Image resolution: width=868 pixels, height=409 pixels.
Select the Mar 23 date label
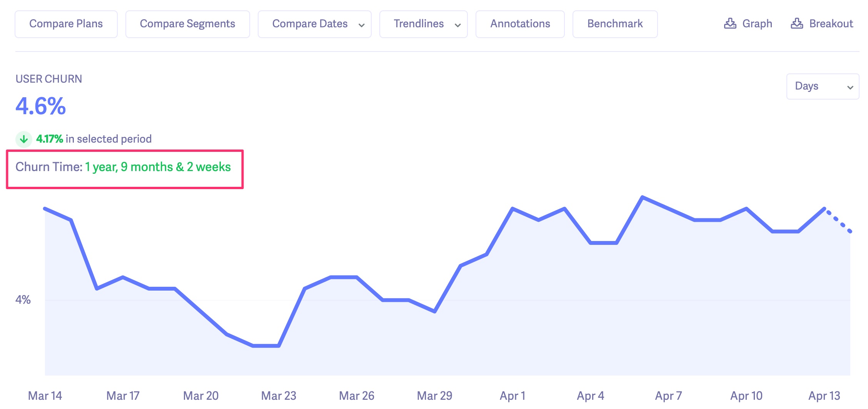(279, 396)
